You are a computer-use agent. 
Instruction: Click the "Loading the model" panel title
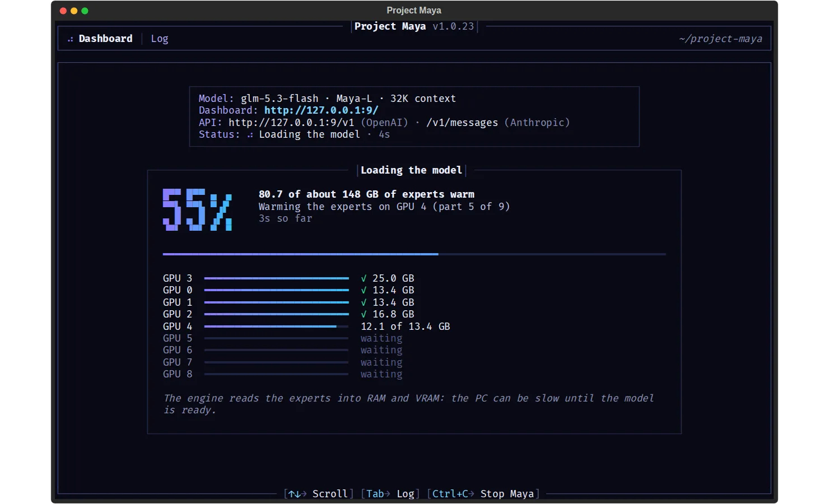[411, 170]
